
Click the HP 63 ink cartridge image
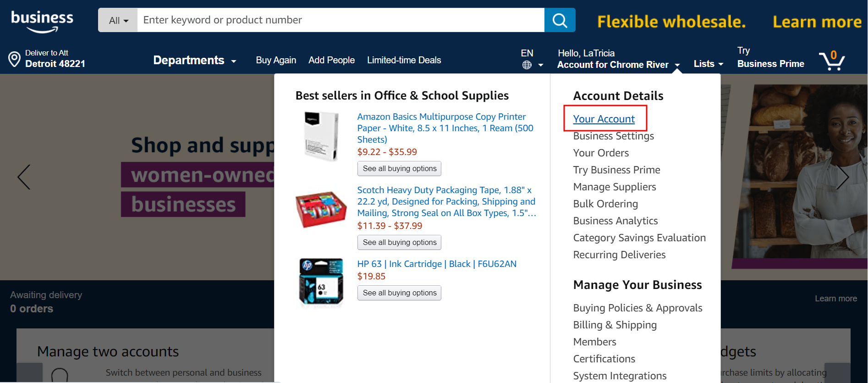click(x=321, y=282)
